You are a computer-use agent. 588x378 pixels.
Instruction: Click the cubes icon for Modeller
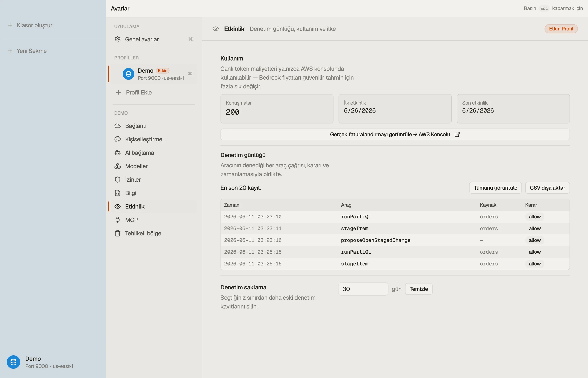click(118, 166)
